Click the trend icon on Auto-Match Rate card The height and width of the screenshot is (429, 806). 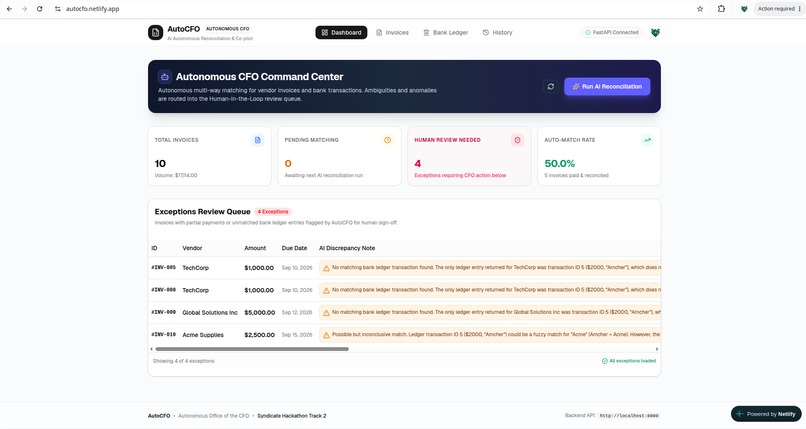coord(648,140)
